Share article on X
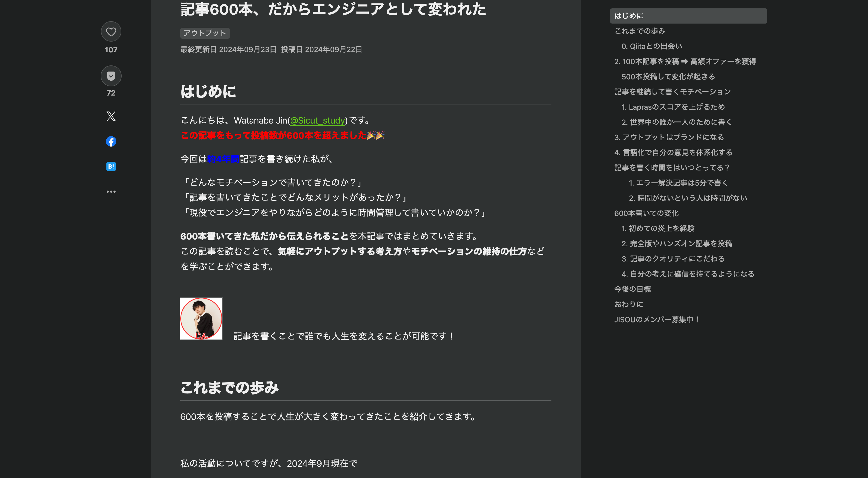This screenshot has height=478, width=868. click(x=111, y=116)
